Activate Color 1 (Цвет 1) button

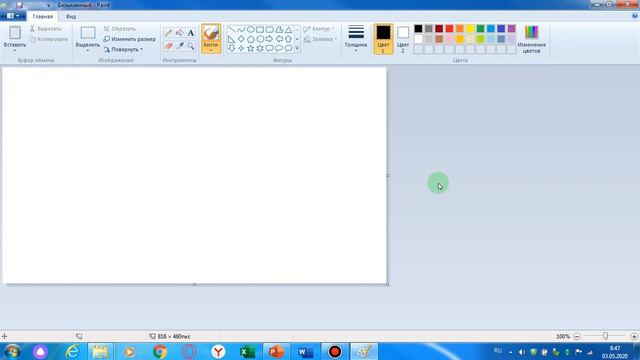click(383, 39)
